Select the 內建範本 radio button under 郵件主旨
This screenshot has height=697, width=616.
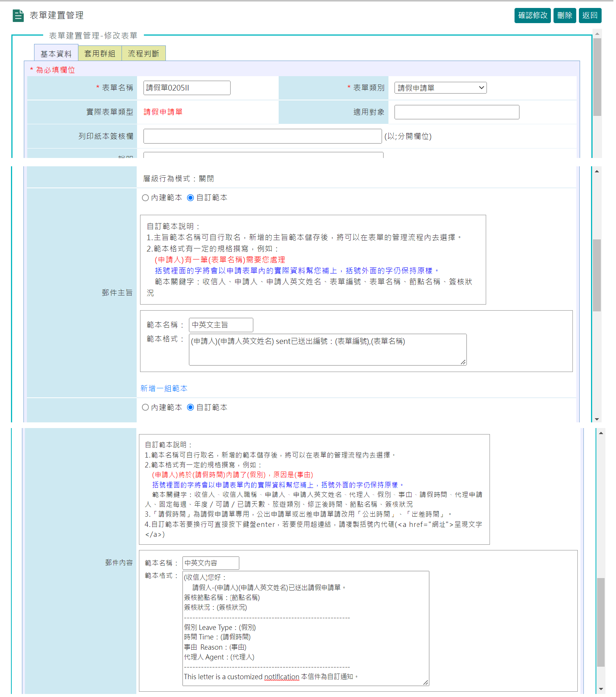[x=145, y=197]
